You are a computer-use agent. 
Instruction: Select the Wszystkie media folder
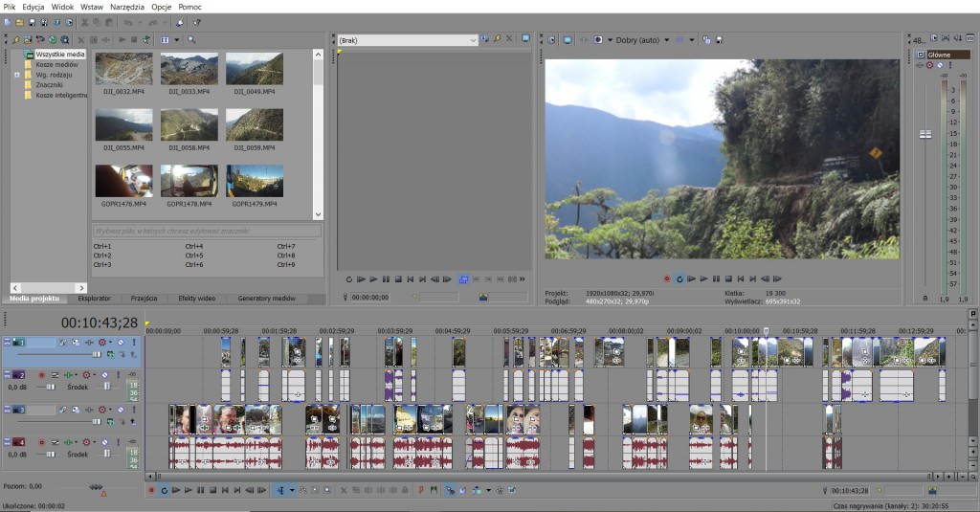[x=59, y=55]
